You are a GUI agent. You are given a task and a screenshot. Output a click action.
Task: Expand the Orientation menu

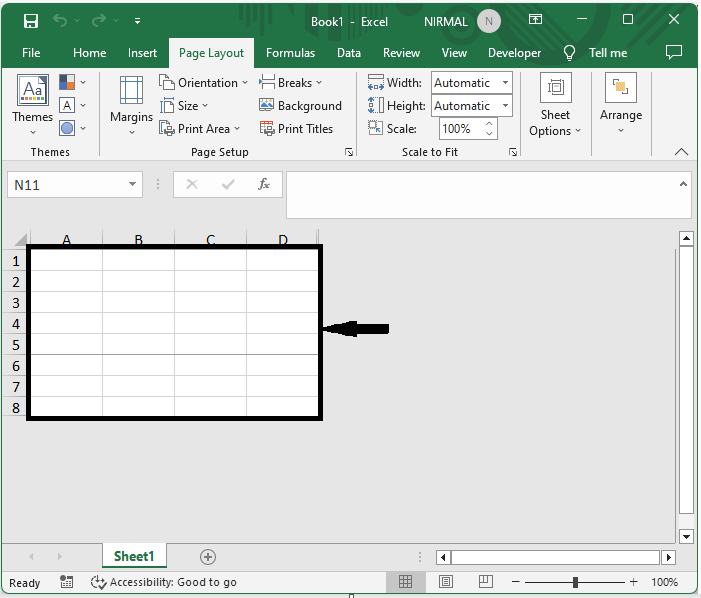[203, 83]
